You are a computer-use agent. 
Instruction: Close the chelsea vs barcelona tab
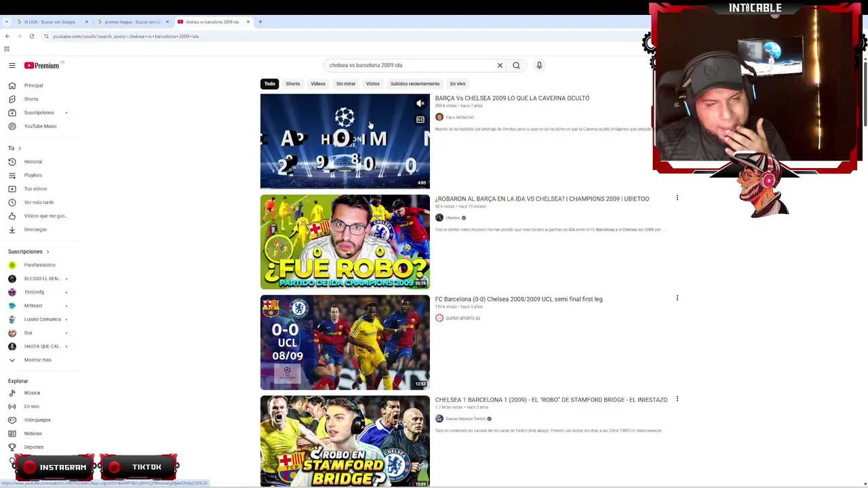point(248,22)
